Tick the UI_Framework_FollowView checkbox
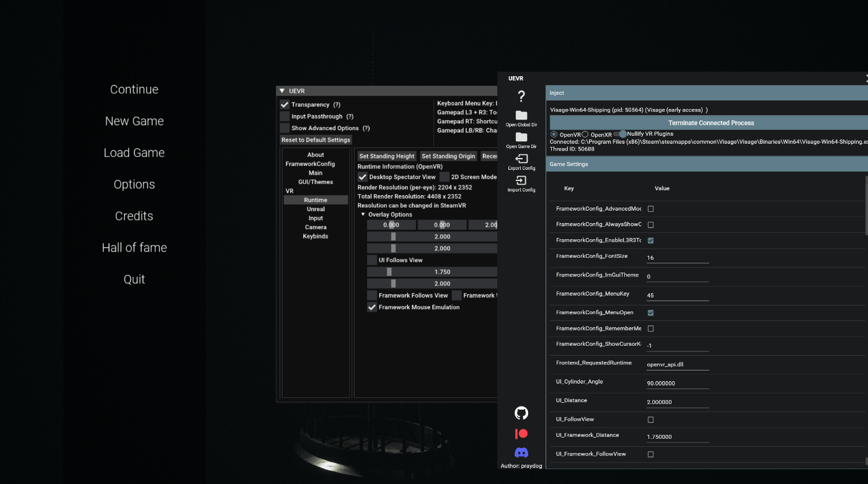 (x=650, y=455)
